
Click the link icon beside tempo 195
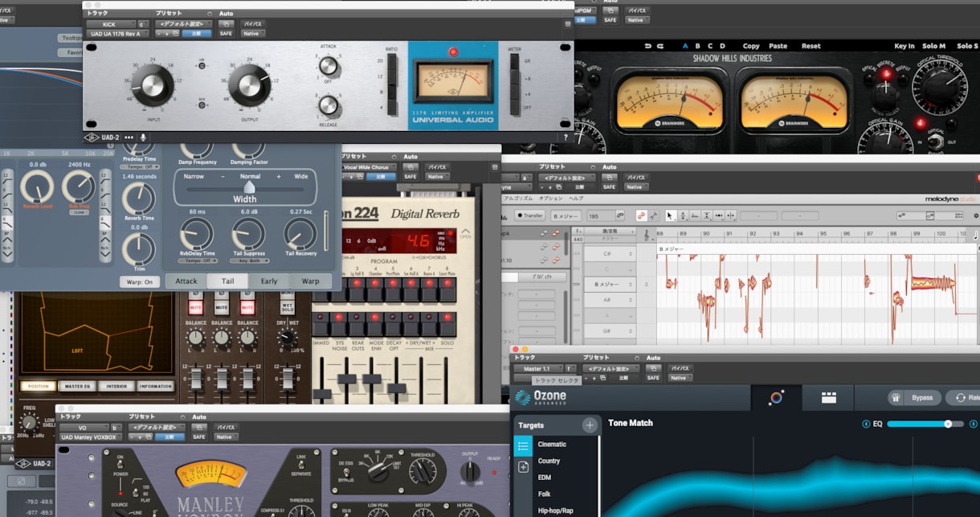(620, 215)
